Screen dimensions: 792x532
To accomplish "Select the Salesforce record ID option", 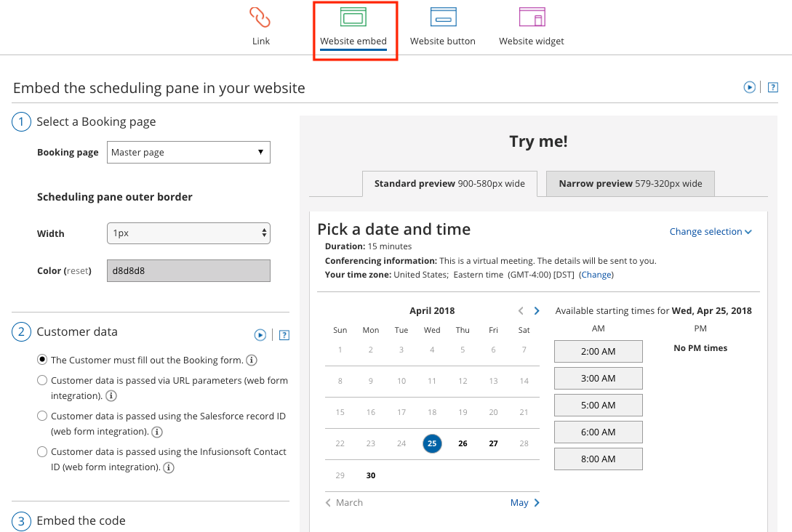I will point(42,416).
